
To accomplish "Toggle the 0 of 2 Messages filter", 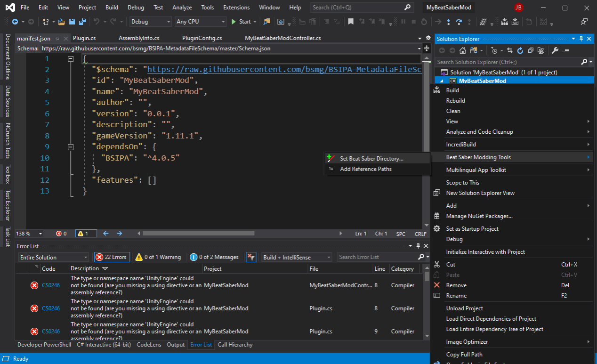I will [214, 257].
